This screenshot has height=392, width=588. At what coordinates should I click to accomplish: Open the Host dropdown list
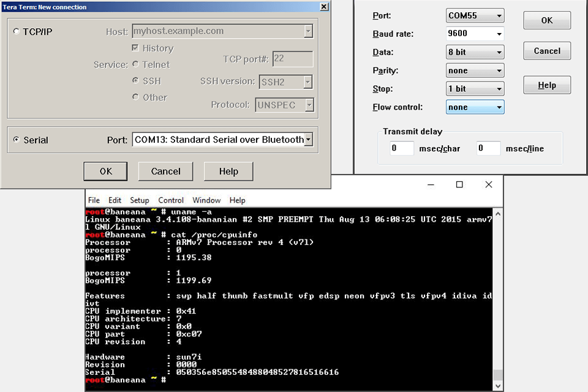[x=308, y=31]
